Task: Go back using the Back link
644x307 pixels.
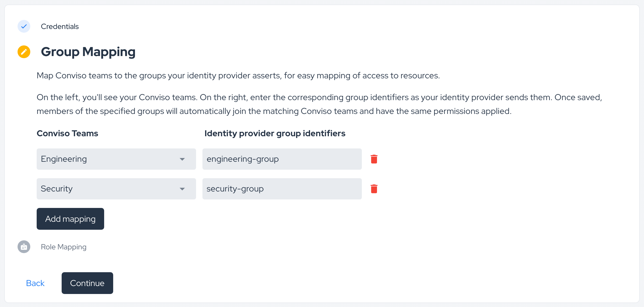Action: click(x=35, y=283)
